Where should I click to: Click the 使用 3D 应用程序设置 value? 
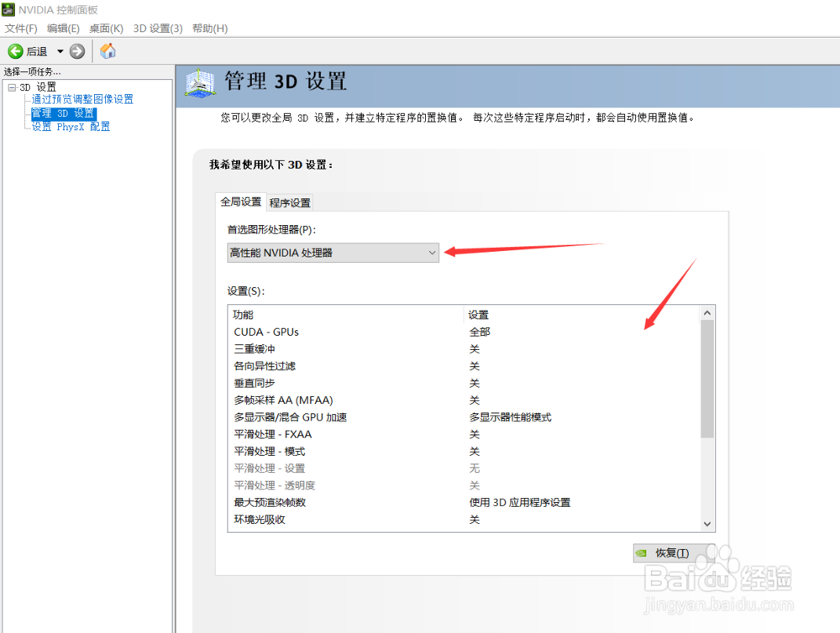[x=520, y=502]
